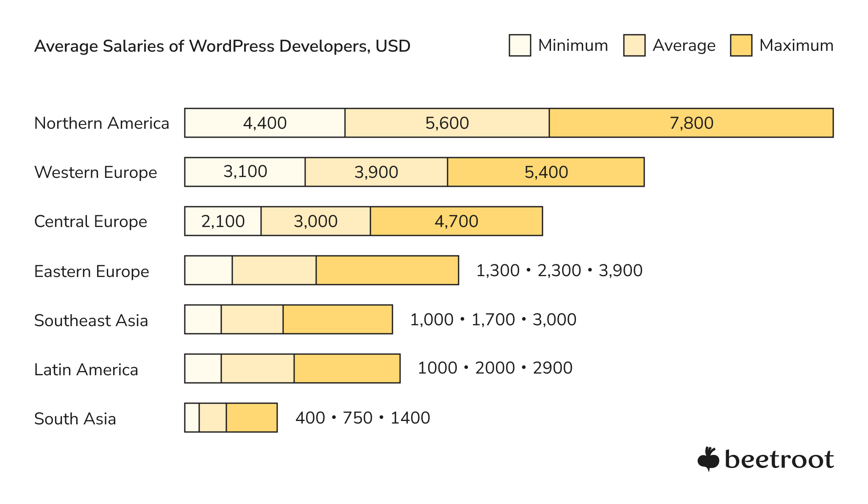Click the Minimum legend icon
Viewport: 868px width, 504px height.
pos(506,37)
